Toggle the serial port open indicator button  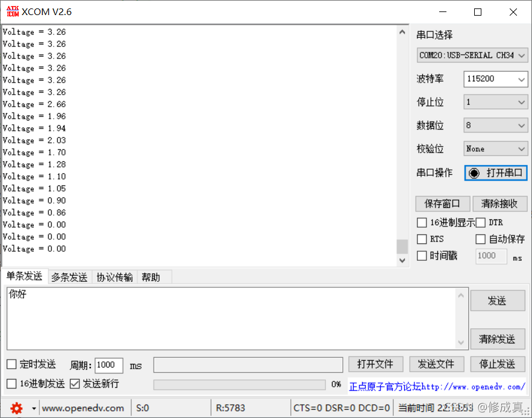point(496,173)
